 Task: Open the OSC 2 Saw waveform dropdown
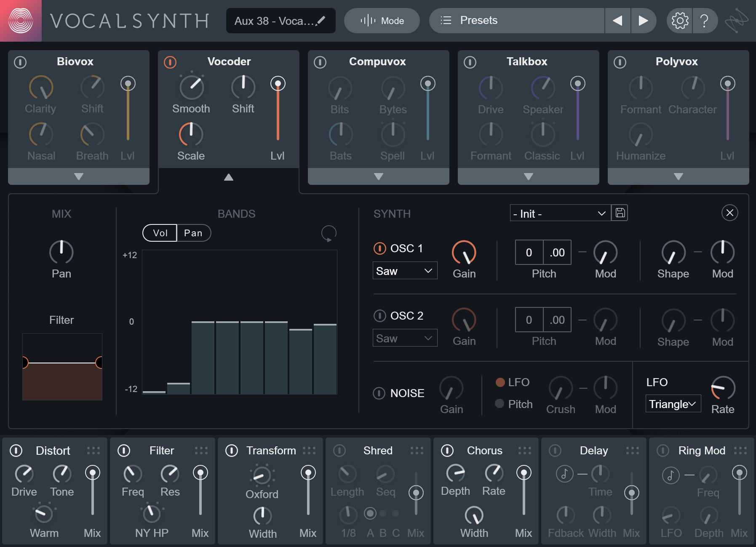coord(405,338)
